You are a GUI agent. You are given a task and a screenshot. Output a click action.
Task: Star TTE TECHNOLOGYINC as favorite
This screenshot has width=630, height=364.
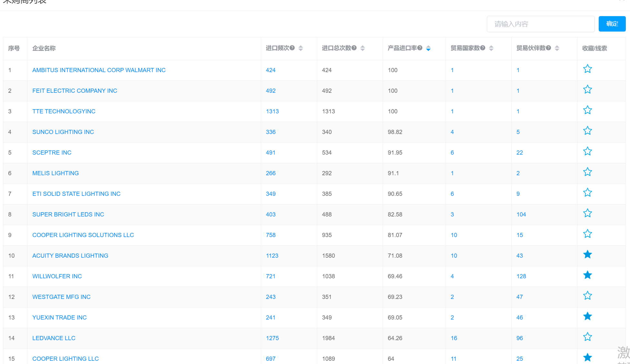pyautogui.click(x=587, y=110)
